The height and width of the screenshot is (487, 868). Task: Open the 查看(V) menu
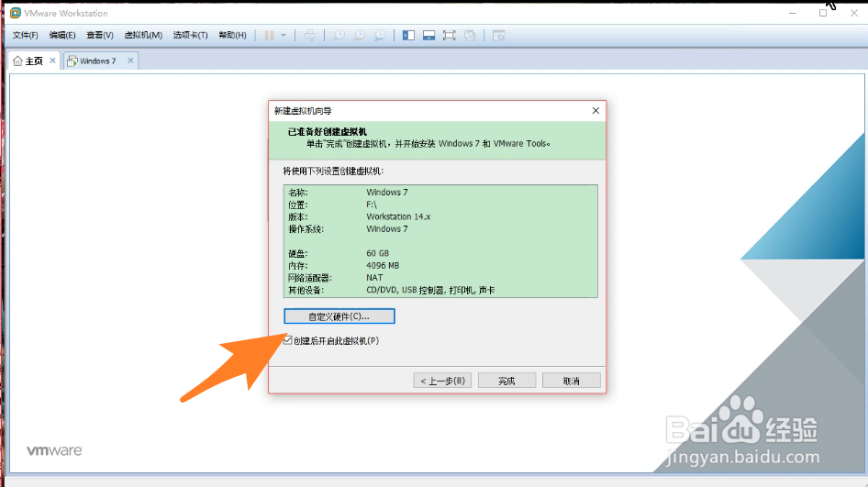[100, 36]
